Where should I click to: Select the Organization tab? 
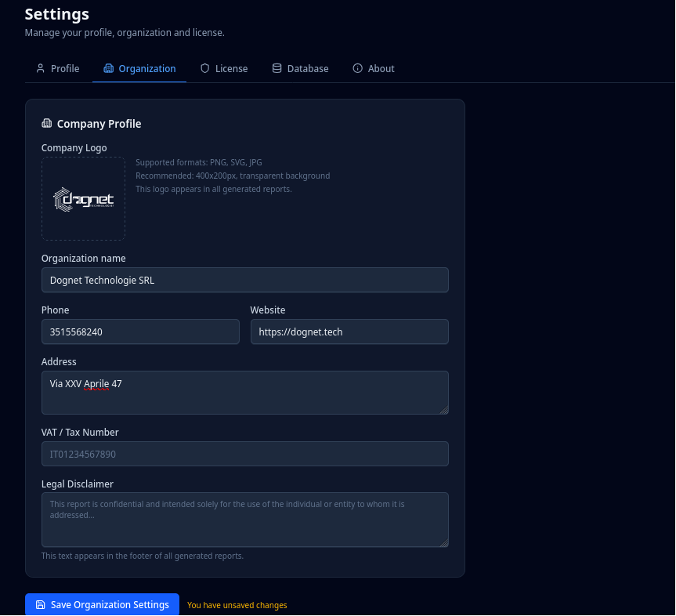pyautogui.click(x=139, y=69)
